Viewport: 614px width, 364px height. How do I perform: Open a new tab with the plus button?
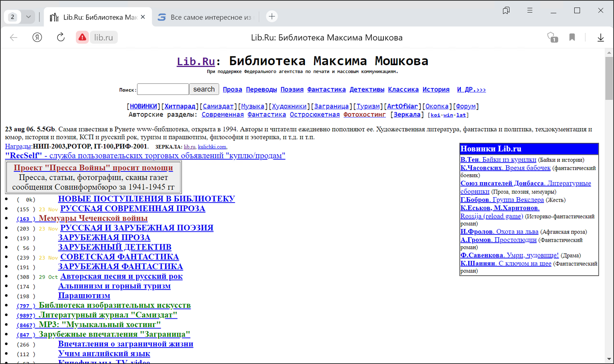[x=272, y=16]
